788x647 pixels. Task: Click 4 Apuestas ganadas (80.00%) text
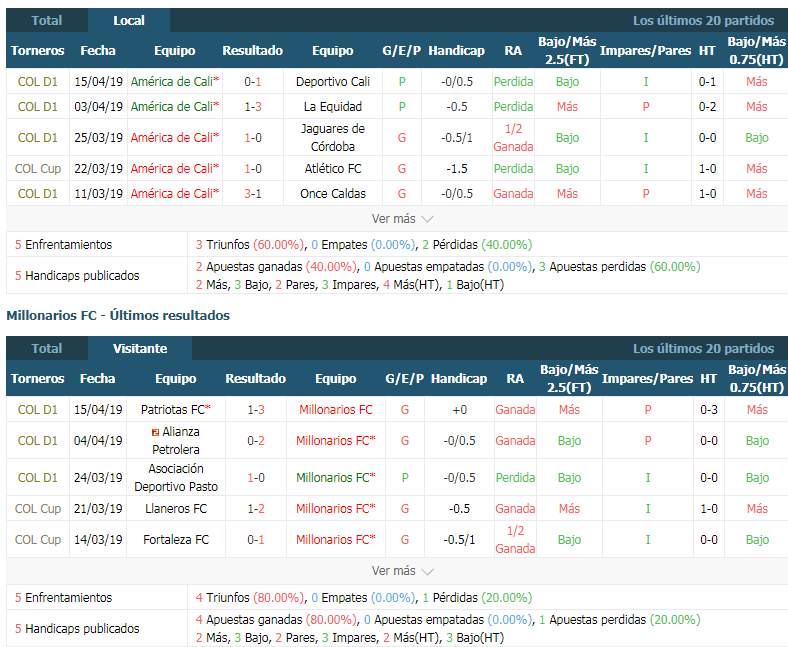point(276,619)
